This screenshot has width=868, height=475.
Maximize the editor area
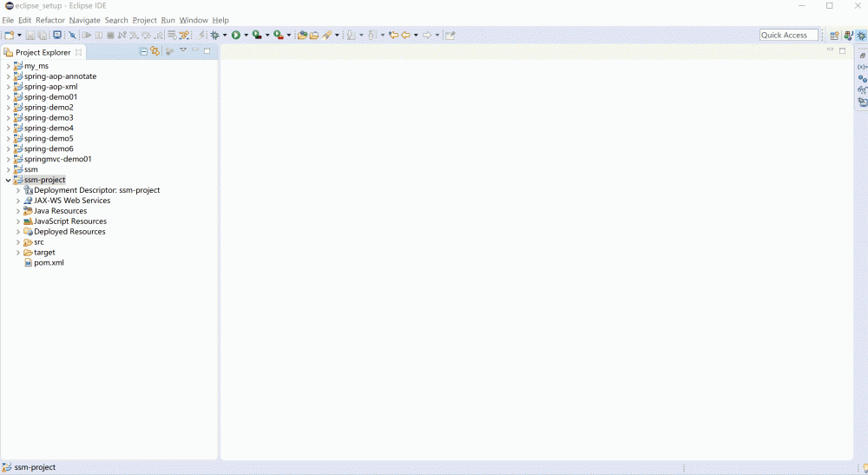tap(842, 50)
